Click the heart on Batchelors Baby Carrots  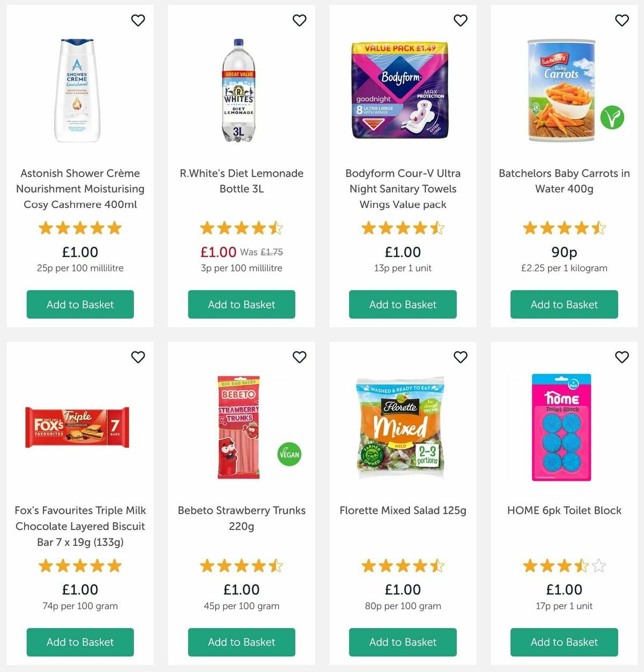tap(621, 20)
